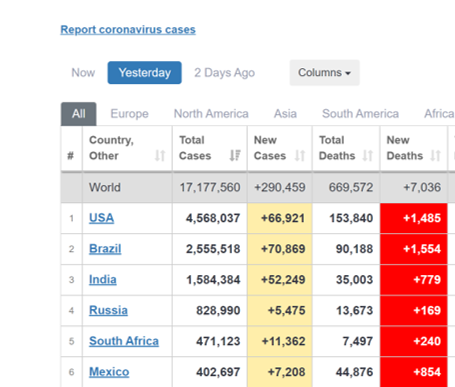
Task: Open the Brazil country link
Action: 105,249
